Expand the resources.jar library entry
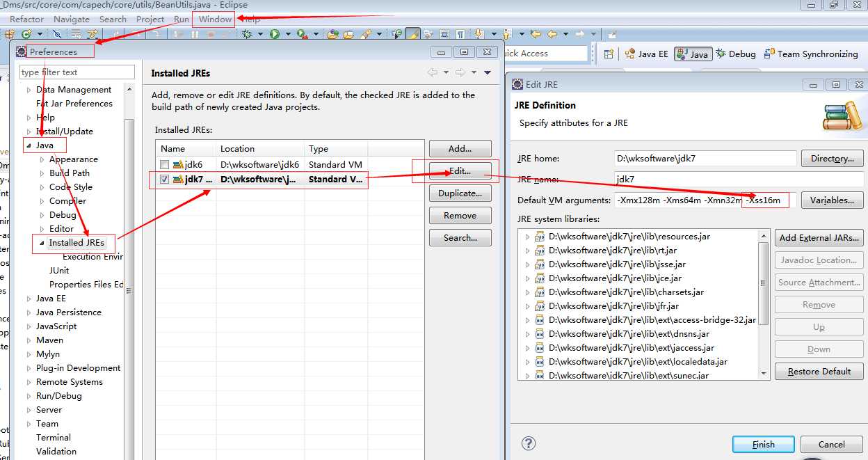Image resolution: width=868 pixels, height=460 pixels. tap(527, 237)
